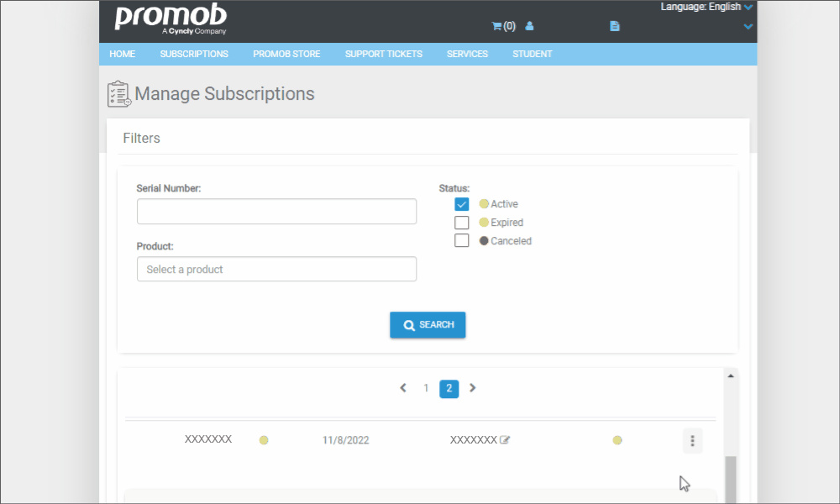Click the SEARCH button
Image resolution: width=840 pixels, height=504 pixels.
428,324
